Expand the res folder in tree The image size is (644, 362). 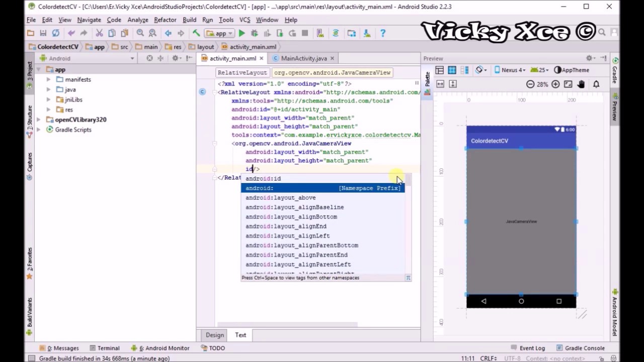[48, 110]
